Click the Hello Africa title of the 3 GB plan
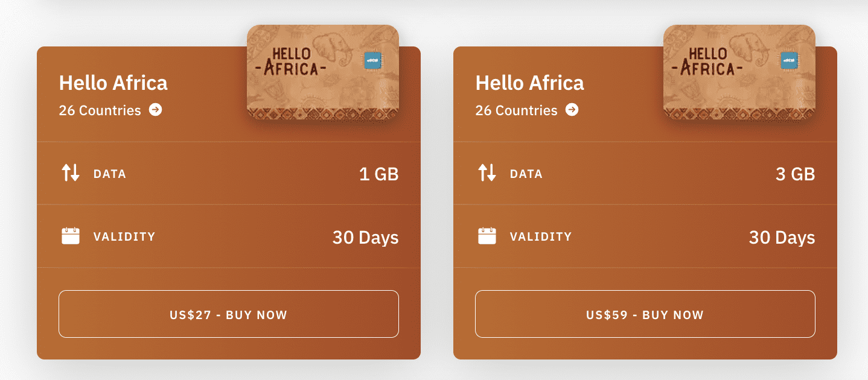The image size is (868, 380). pos(530,83)
